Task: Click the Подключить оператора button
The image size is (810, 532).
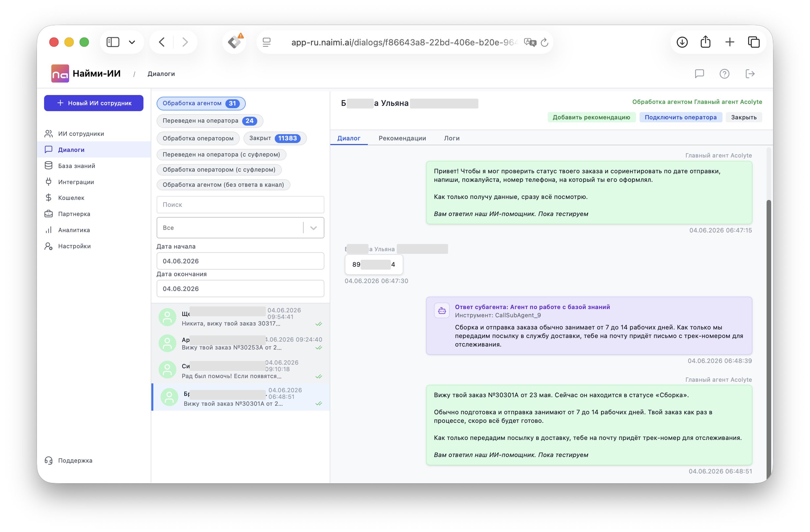Action: pos(681,117)
